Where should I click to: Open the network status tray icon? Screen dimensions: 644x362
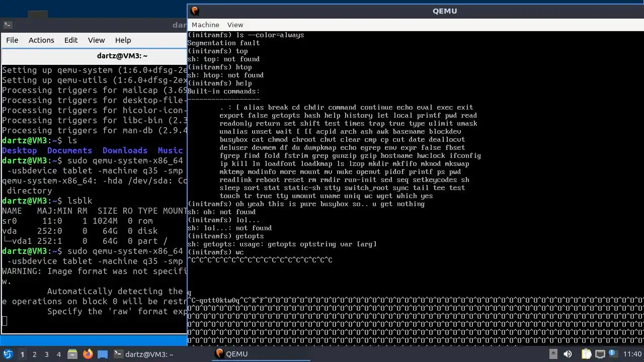(600, 354)
